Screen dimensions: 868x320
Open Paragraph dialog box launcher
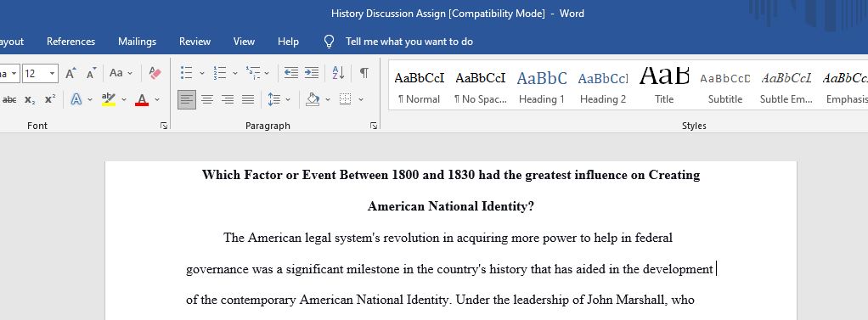tap(374, 126)
